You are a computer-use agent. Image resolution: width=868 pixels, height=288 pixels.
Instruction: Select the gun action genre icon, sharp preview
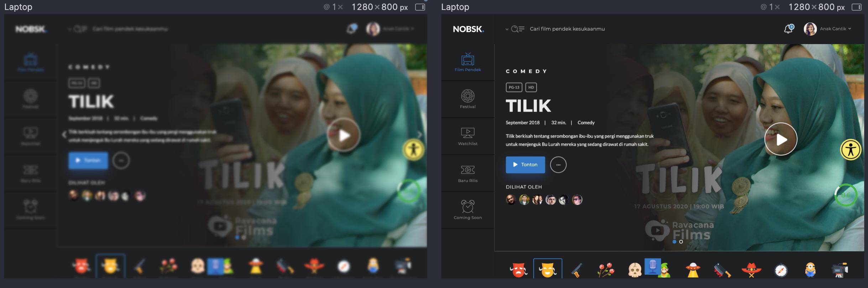577,270
